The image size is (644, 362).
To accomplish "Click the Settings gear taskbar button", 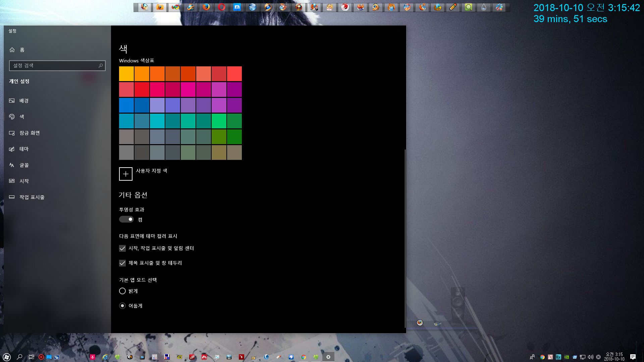I will click(x=328, y=357).
